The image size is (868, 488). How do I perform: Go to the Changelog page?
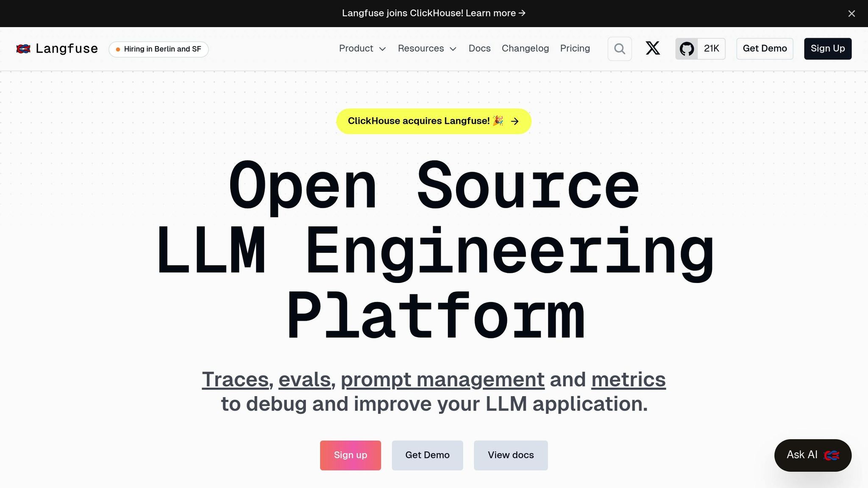[x=525, y=49]
